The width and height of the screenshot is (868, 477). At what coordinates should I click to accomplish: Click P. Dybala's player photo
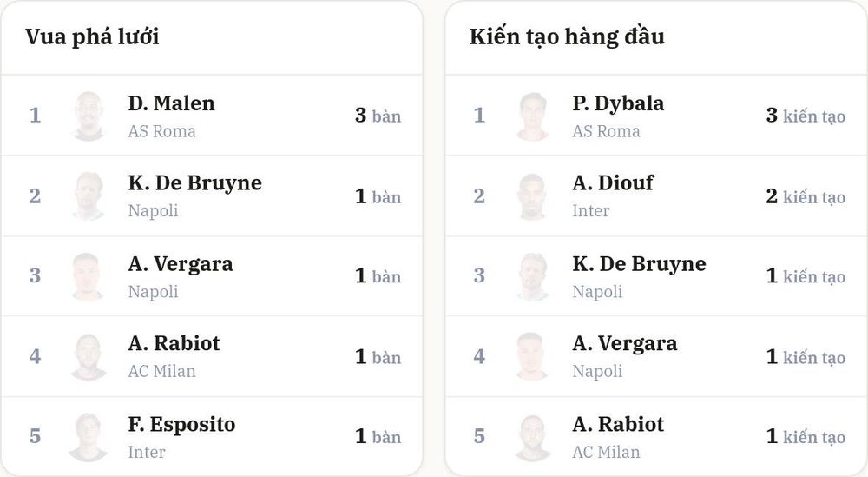click(x=533, y=116)
